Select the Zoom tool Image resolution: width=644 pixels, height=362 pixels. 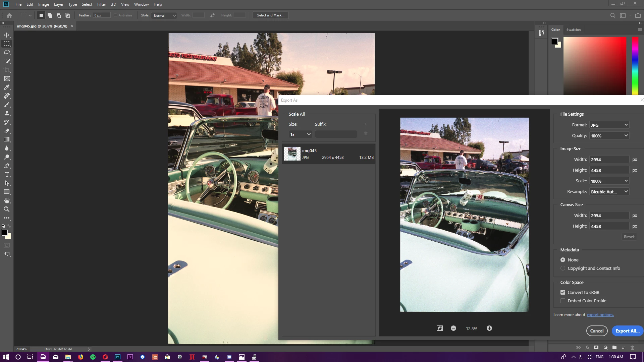coord(7,209)
